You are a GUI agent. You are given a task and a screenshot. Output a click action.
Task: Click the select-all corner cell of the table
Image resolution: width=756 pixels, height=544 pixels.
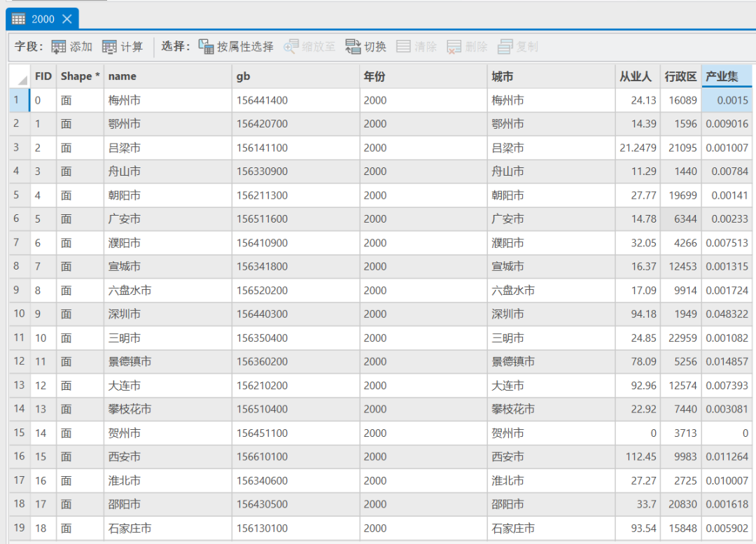[20, 76]
